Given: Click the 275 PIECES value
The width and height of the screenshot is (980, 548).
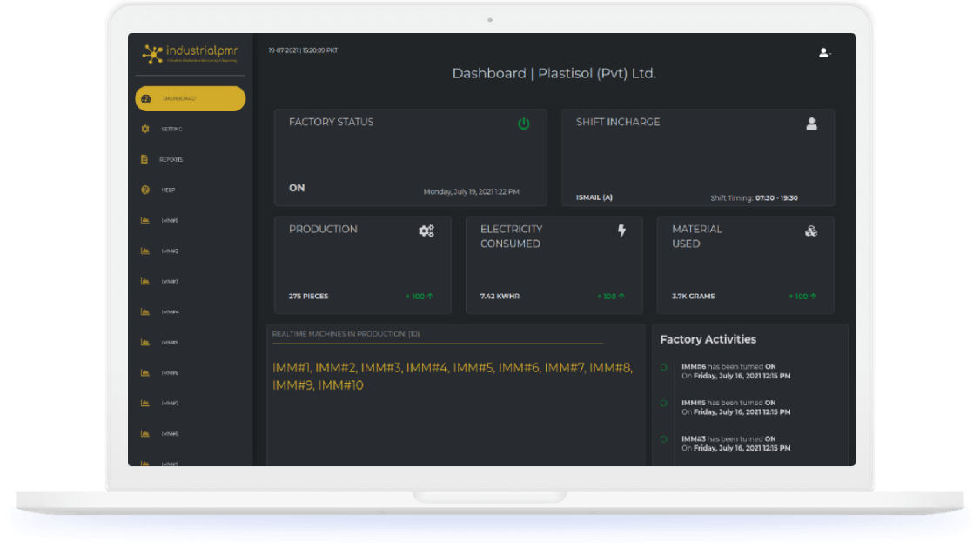Looking at the screenshot, I should 308,297.
